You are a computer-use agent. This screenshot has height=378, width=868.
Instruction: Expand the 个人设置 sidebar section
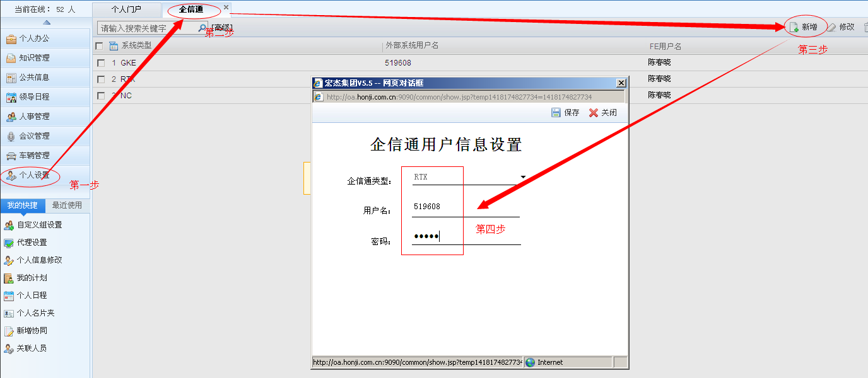tap(34, 175)
